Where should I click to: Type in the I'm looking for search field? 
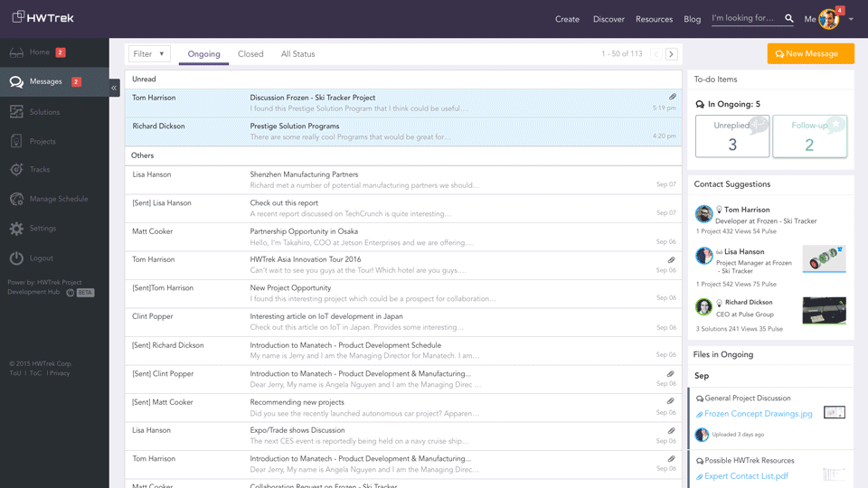click(745, 18)
